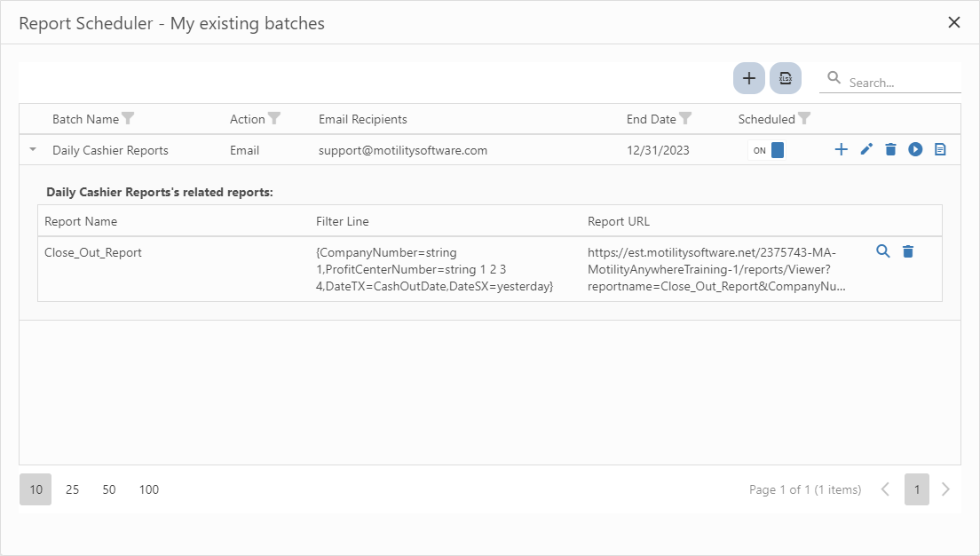The image size is (980, 556).
Task: Set page size to 50
Action: click(109, 489)
